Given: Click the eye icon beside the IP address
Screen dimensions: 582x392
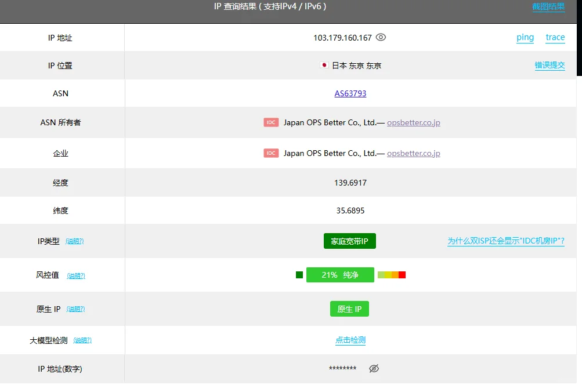Looking at the screenshot, I should (x=381, y=37).
